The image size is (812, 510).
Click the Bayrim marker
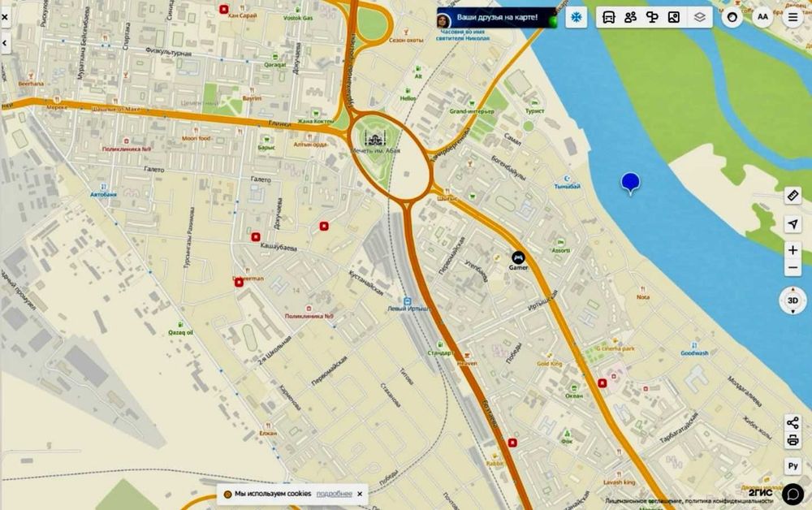(253, 91)
